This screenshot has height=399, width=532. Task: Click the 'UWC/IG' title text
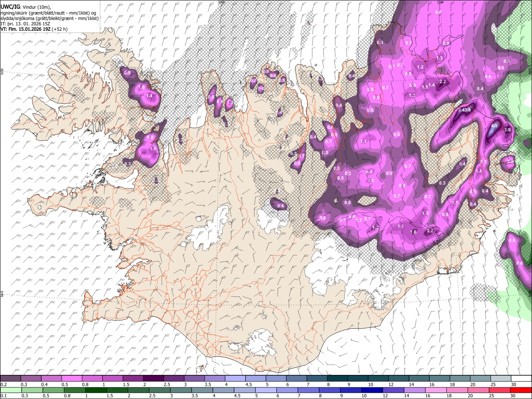click(x=10, y=7)
